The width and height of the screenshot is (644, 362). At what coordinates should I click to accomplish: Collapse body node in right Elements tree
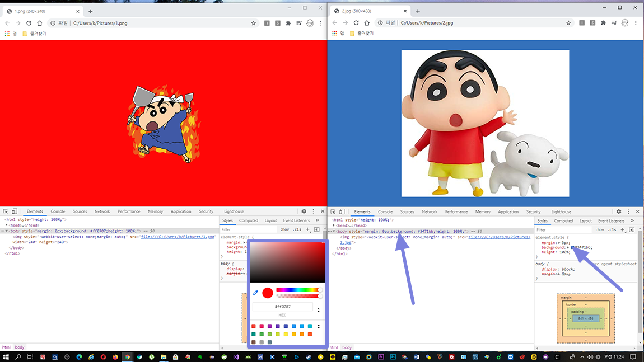click(334, 231)
